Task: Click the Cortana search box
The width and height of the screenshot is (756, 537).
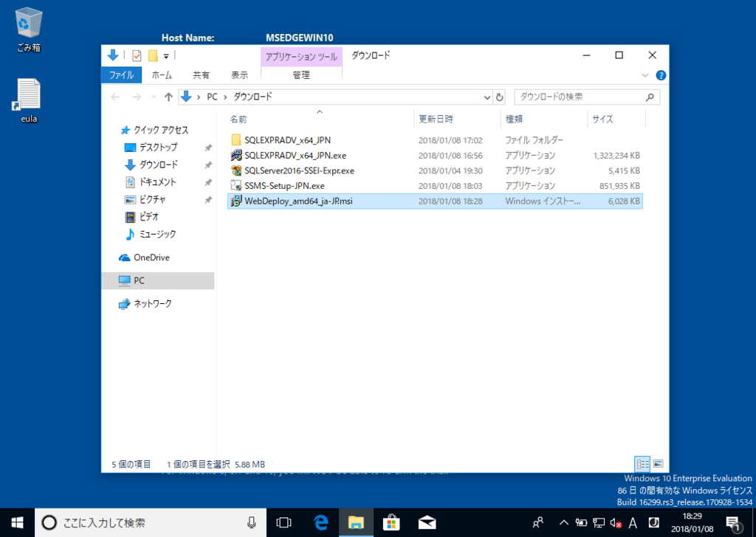Action: point(151,522)
